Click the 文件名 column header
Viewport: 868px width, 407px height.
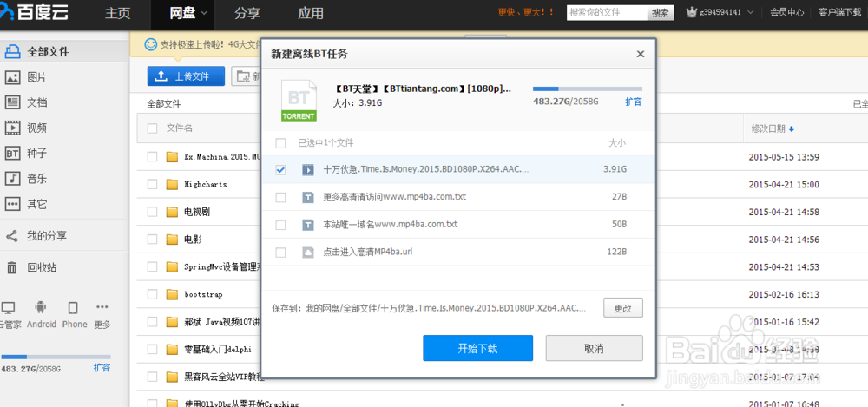(x=180, y=128)
